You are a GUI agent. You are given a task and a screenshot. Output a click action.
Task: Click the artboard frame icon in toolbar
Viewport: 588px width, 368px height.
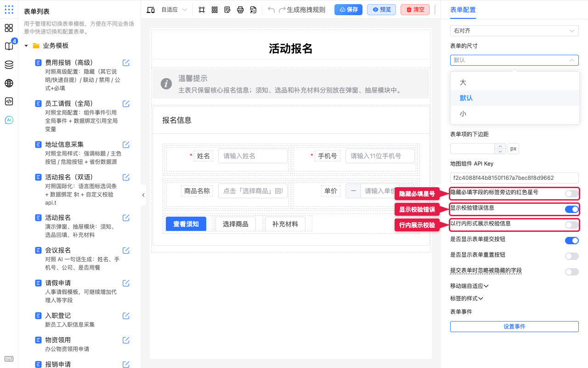pos(202,10)
